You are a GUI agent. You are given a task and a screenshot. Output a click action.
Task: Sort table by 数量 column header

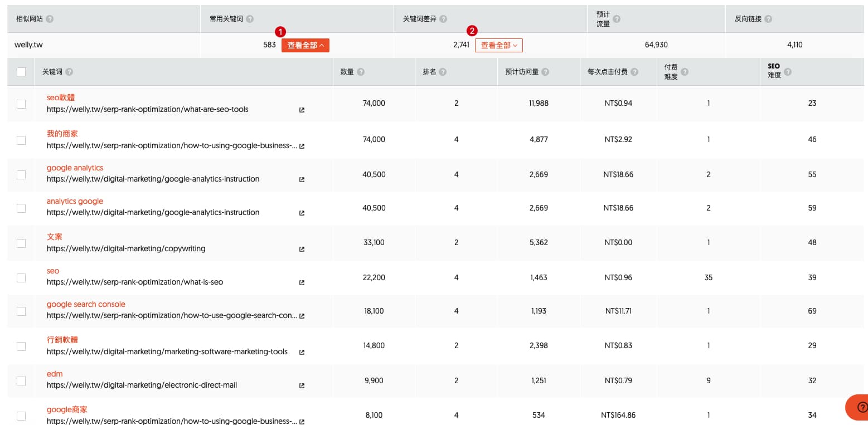[347, 72]
